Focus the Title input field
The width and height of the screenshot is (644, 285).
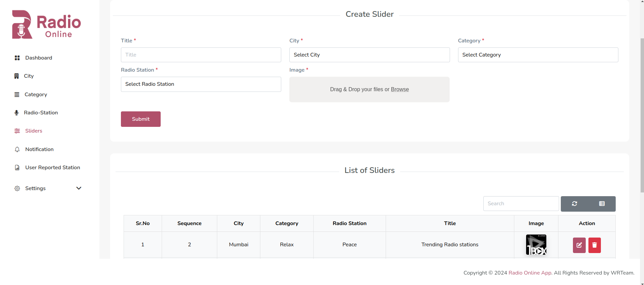point(201,55)
